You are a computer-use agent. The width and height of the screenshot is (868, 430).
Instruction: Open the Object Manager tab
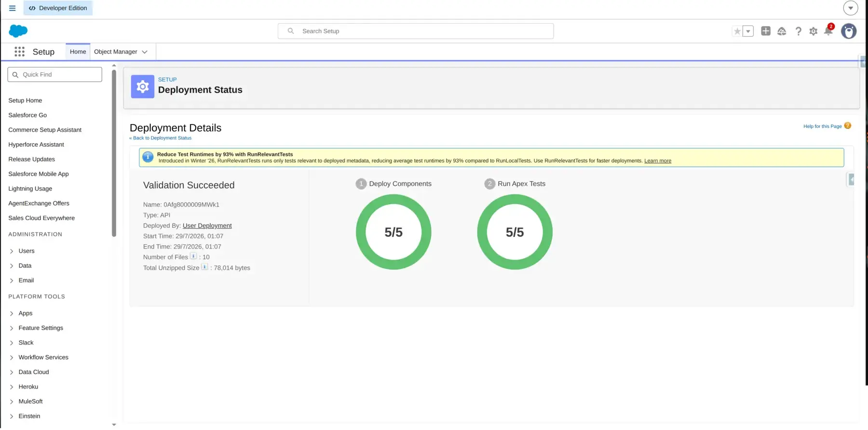(x=116, y=52)
